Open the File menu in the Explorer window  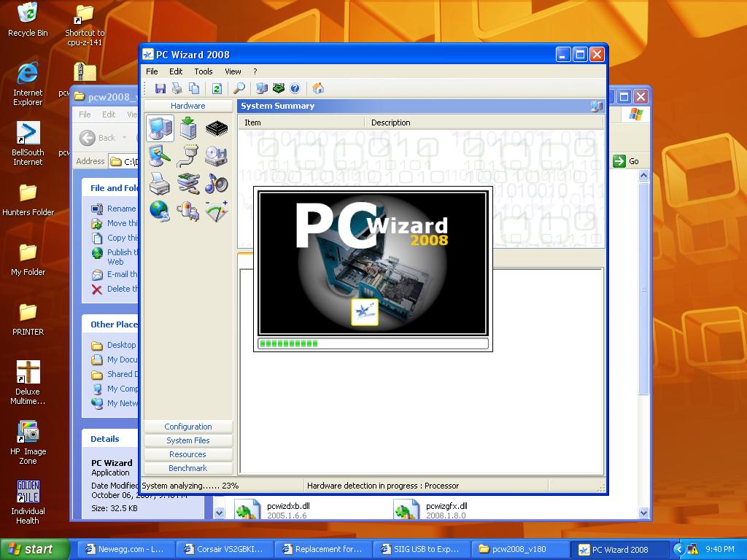click(85, 114)
